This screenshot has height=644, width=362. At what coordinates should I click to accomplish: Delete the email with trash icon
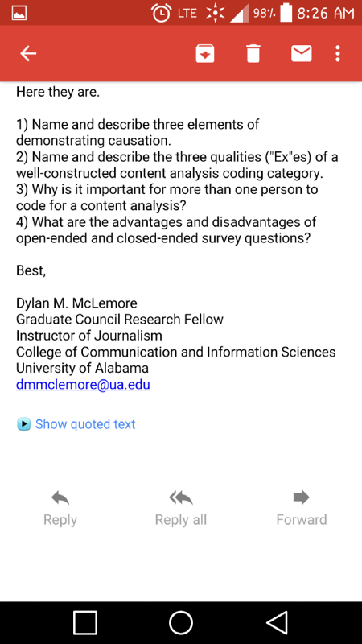tap(253, 53)
